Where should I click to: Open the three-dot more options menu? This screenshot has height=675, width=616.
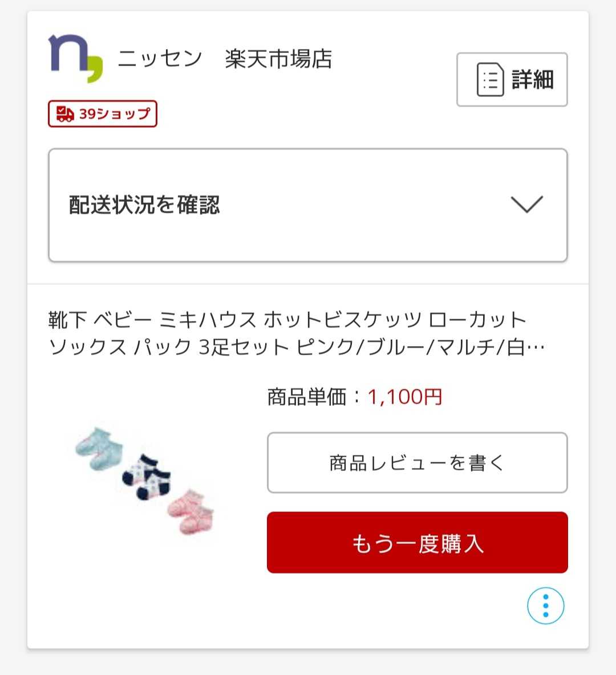[x=545, y=605]
